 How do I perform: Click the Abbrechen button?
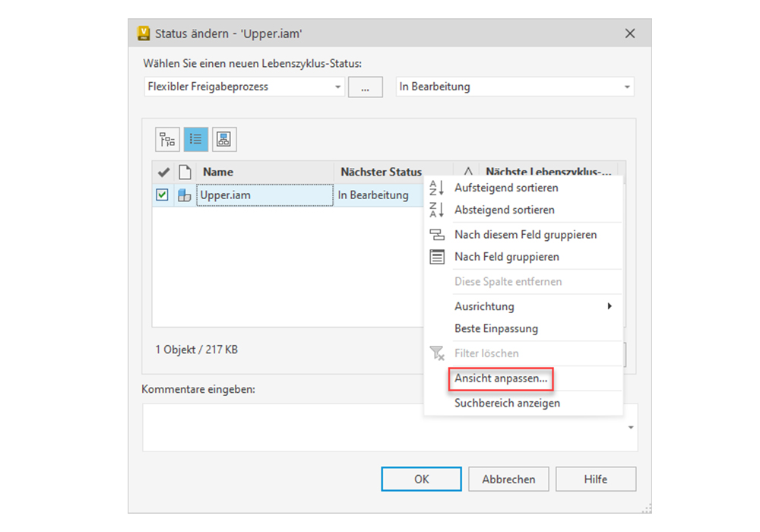click(508, 479)
